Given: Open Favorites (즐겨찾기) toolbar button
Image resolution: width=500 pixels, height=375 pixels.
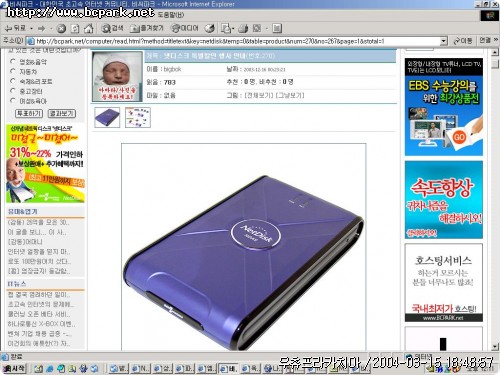Looking at the screenshot, I should [147, 29].
